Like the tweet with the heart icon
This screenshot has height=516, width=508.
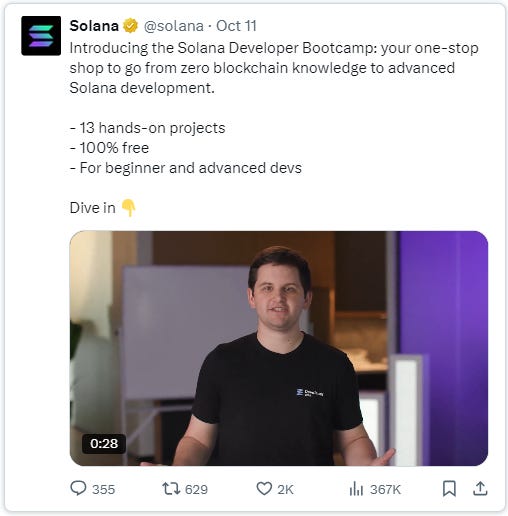tap(264, 489)
